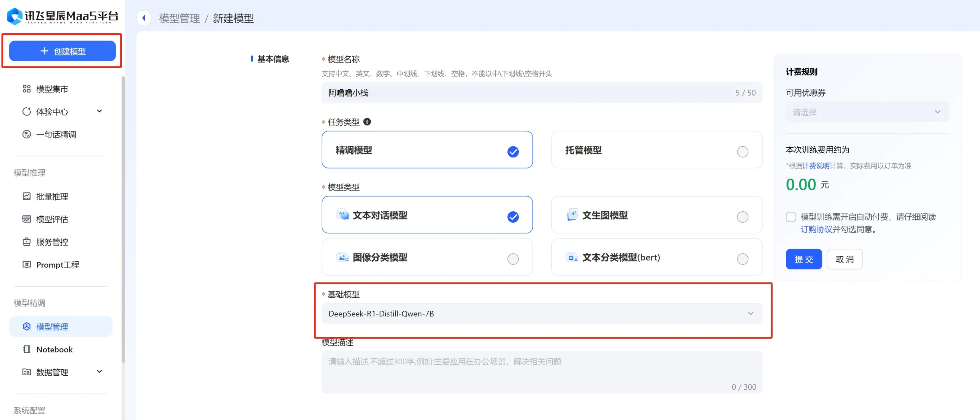Click the 模型评估 sidebar icon
The height and width of the screenshot is (420, 980).
click(x=27, y=219)
